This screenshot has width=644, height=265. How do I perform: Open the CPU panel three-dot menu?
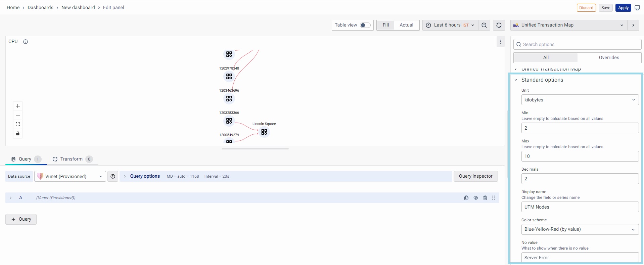(x=500, y=42)
